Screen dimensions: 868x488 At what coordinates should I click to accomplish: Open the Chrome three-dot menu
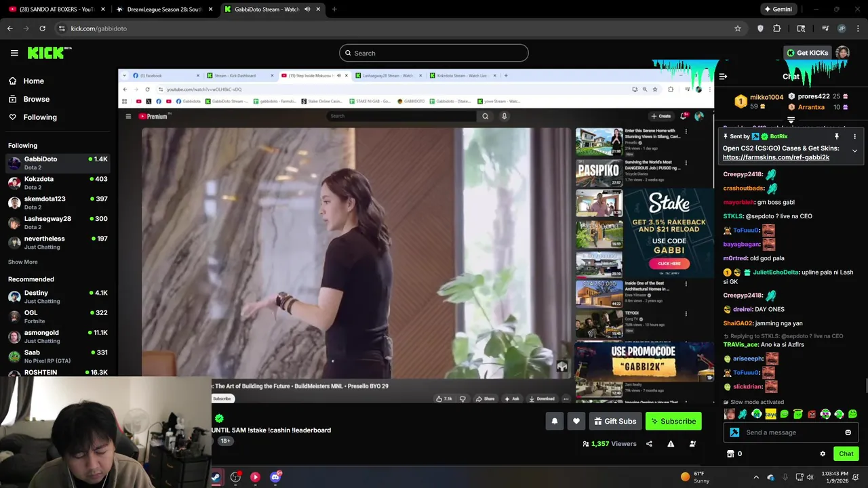coord(859,28)
